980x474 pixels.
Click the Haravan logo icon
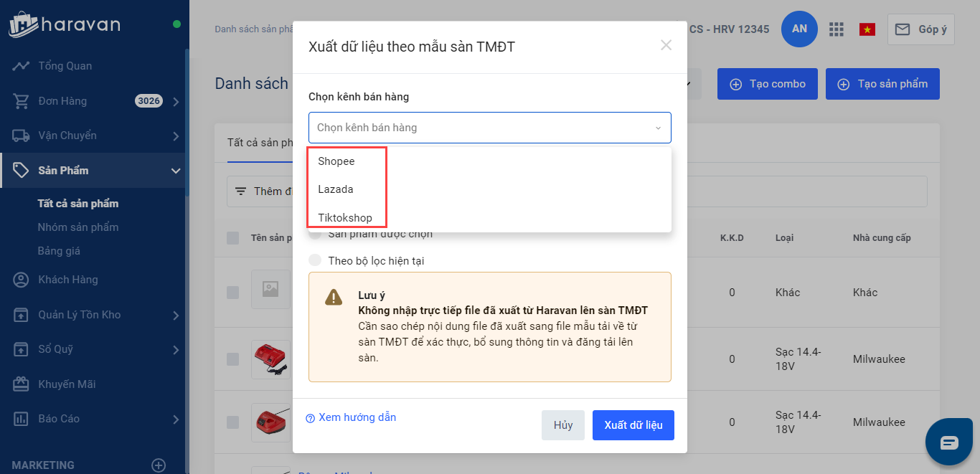(23, 24)
